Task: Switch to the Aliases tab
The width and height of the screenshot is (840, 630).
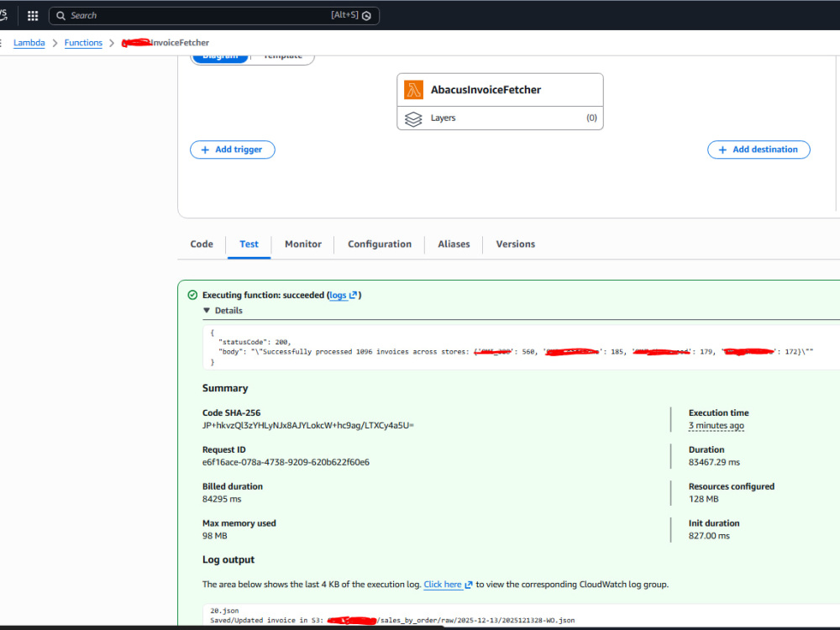Action: (454, 244)
